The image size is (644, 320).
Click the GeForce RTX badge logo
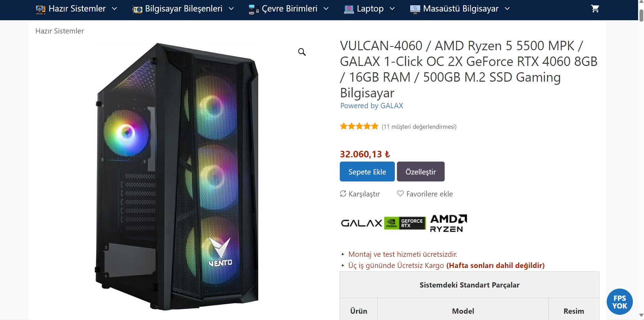405,223
